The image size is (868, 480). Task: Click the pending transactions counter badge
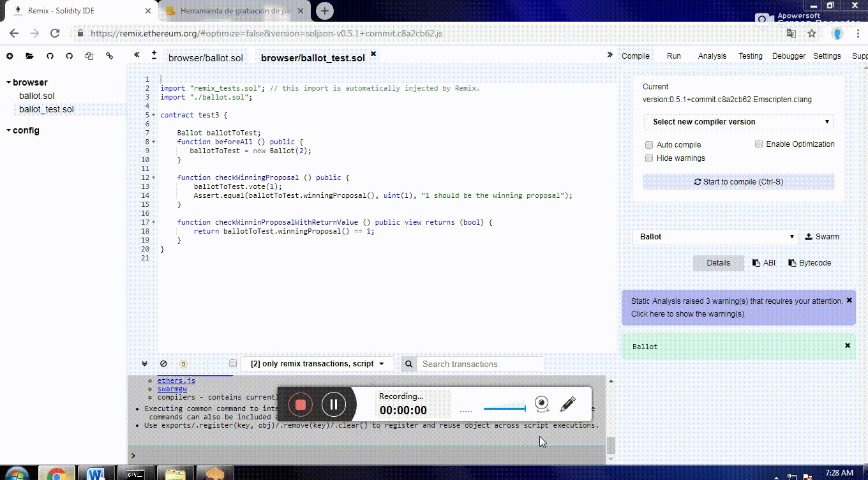coord(183,364)
